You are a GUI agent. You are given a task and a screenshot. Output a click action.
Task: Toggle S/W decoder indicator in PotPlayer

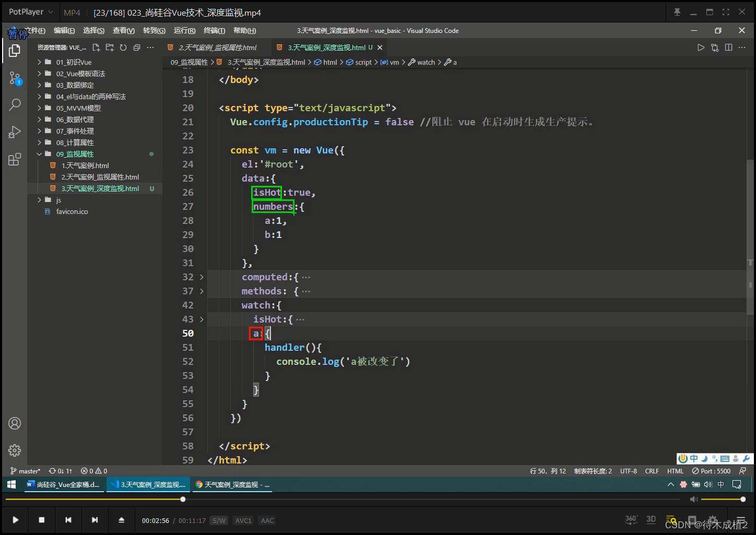coord(219,520)
